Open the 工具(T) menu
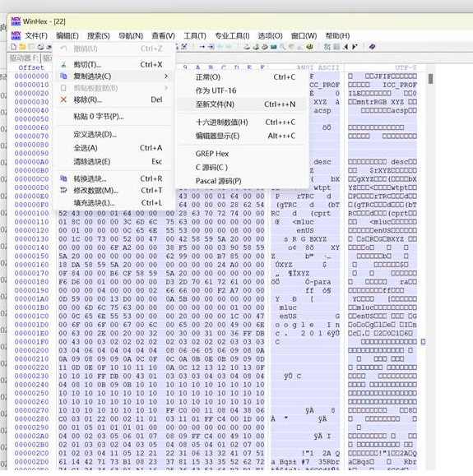Screen dimensions: 473x476 click(195, 36)
